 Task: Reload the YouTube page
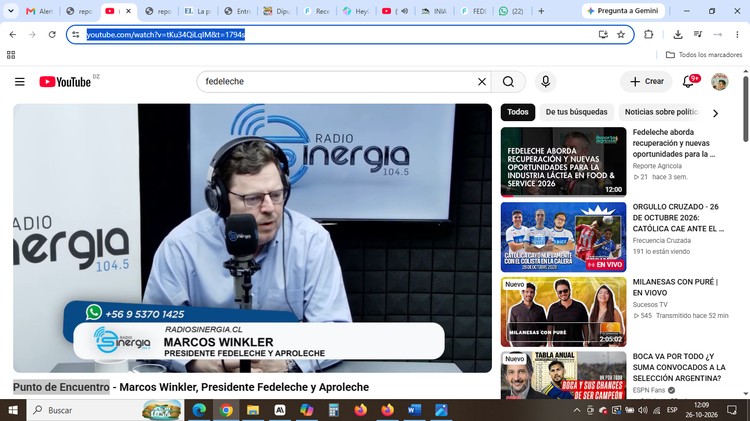(52, 34)
